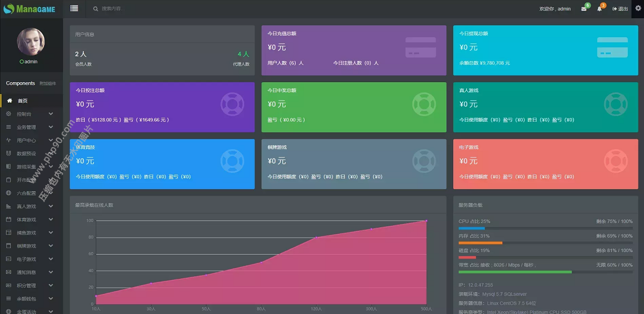644x314 pixels.
Task: Expand the 业务管理 submenu arrow
Action: point(51,127)
